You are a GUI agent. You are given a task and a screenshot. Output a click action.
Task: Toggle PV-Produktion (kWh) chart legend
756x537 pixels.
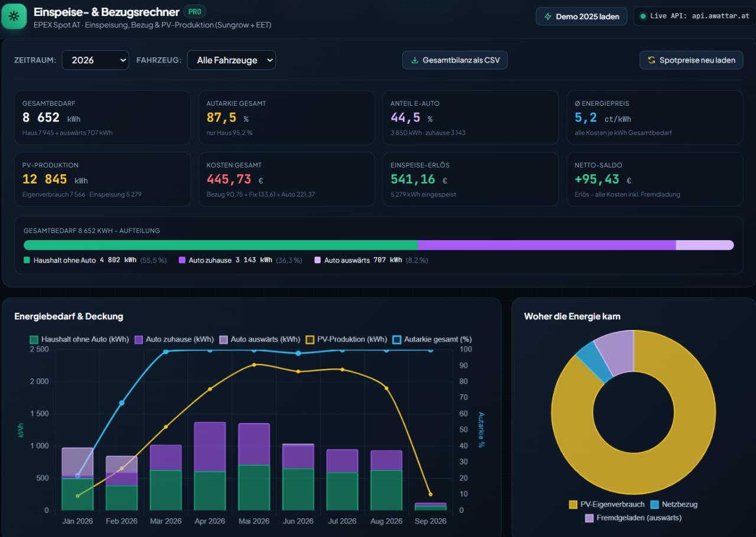point(347,339)
